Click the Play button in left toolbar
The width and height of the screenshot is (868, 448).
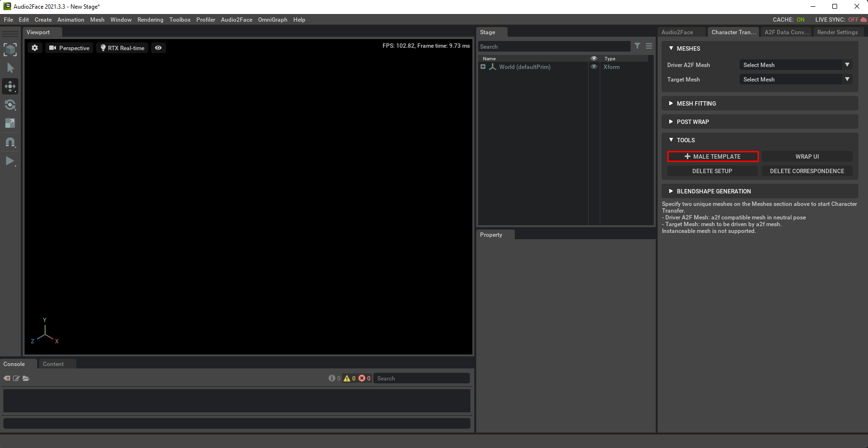[10, 161]
